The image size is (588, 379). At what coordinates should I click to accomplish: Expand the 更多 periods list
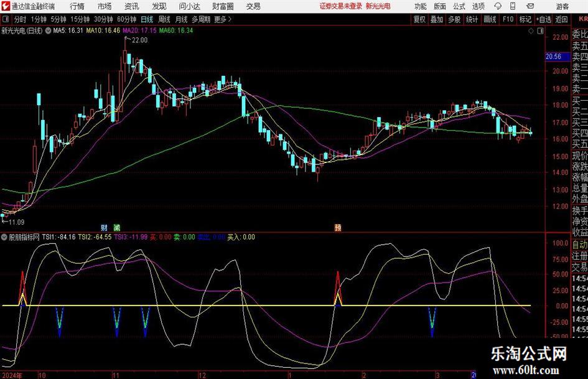click(x=223, y=19)
